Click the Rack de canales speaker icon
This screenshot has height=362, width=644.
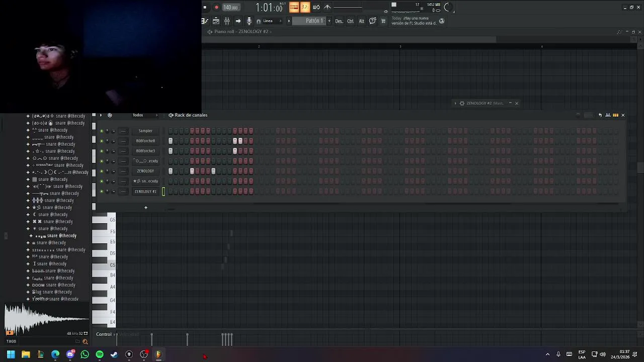[x=171, y=115]
